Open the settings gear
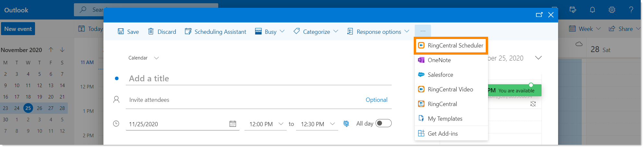The width and height of the screenshot is (644, 148). [612, 10]
